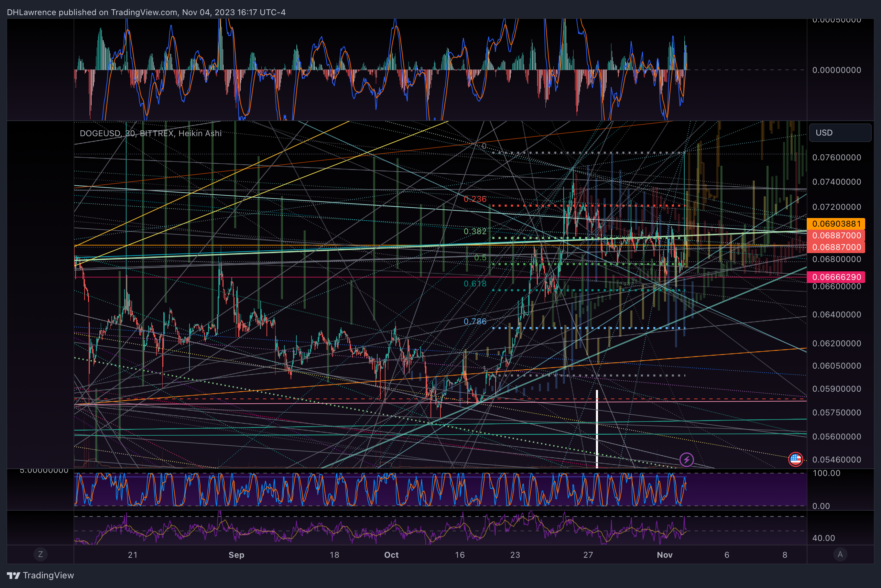Screen dimensions: 881x588
Task: Click the date 8 on time axis
Action: click(785, 555)
